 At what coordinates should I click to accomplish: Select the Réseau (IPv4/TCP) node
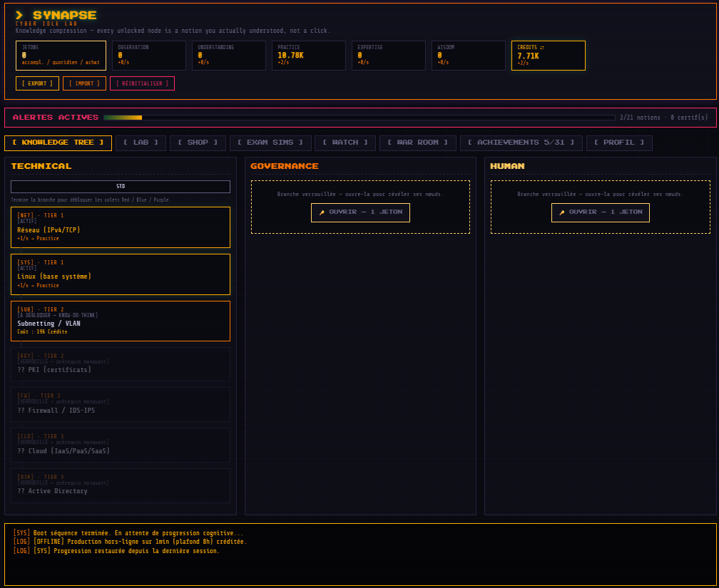coord(121,227)
